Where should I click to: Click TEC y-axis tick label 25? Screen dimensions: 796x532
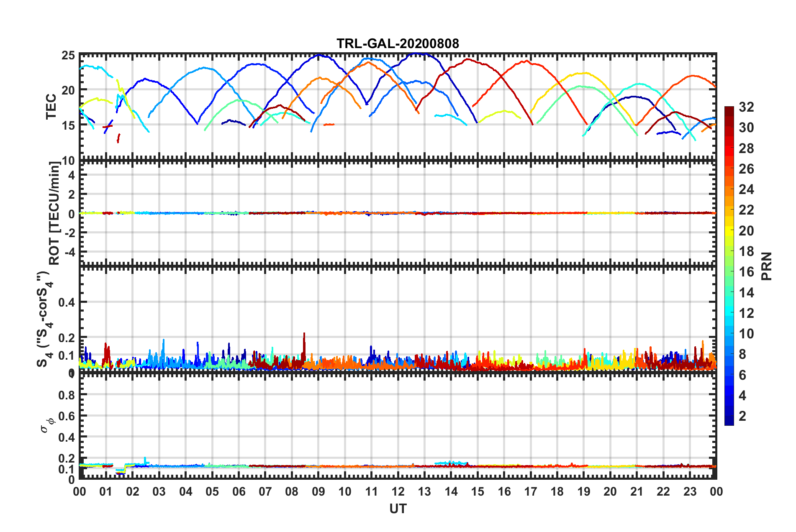click(x=68, y=55)
